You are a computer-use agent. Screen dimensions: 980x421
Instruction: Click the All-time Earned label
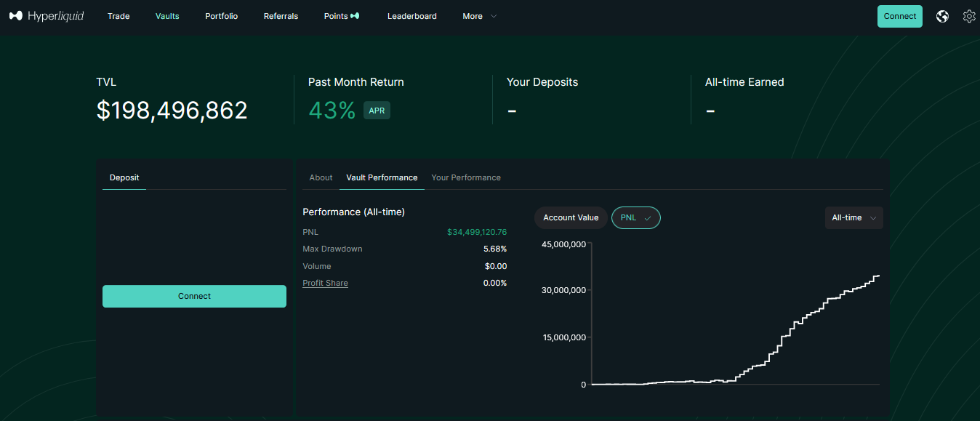click(744, 82)
